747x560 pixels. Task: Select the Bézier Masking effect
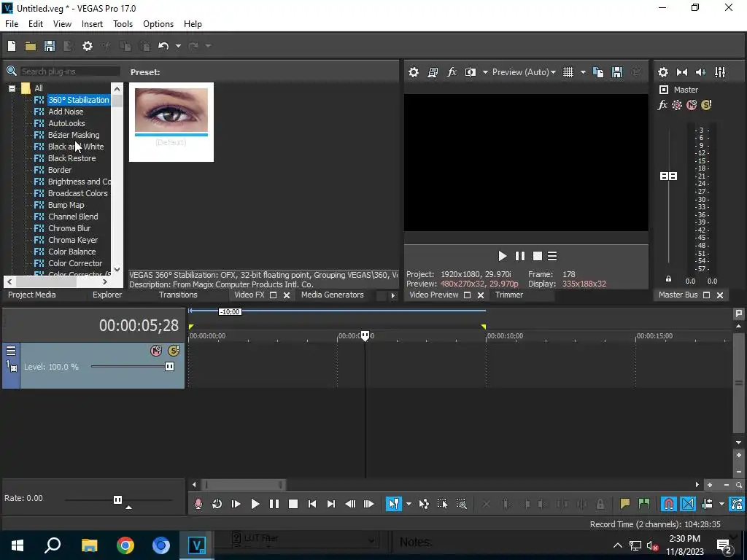click(74, 135)
